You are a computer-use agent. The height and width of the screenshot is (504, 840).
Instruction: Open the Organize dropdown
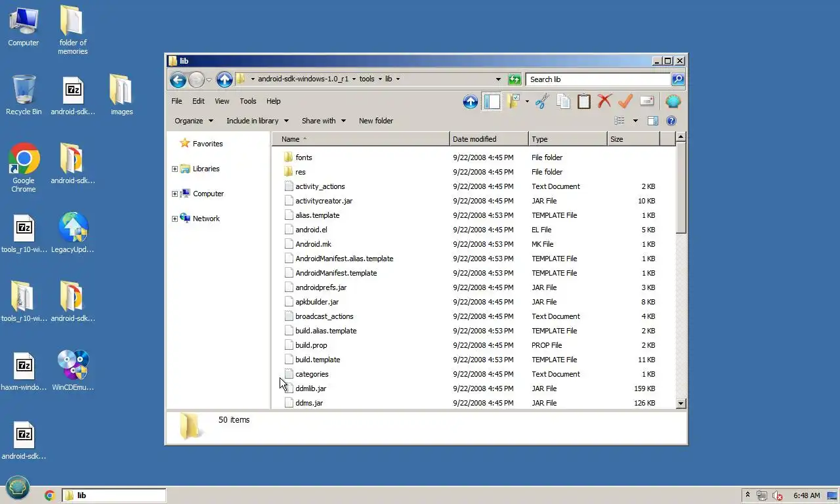click(194, 121)
